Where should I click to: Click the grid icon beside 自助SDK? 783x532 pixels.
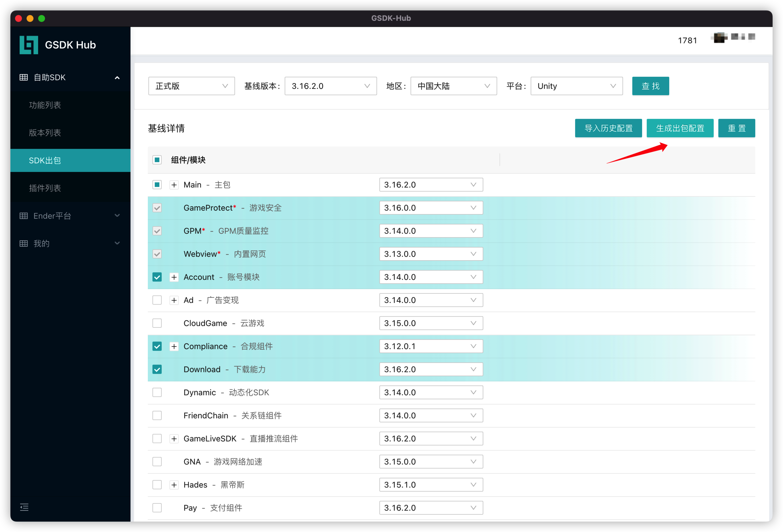(24, 77)
